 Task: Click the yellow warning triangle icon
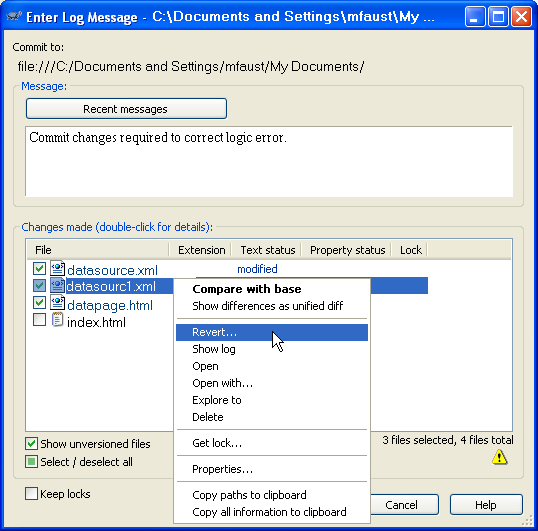[x=500, y=458]
